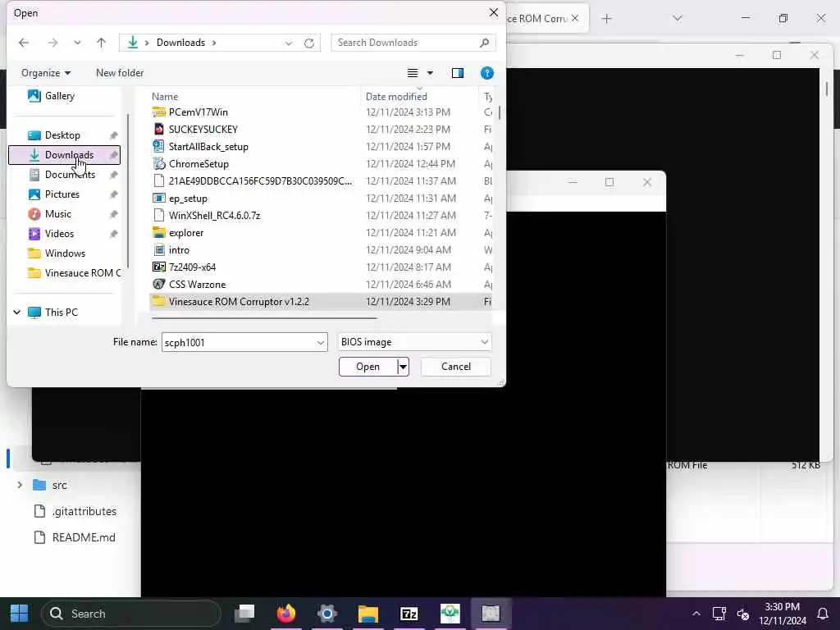Select the 21AE49DDBCCA156FC59D7B30C039509C file icon

point(158,180)
